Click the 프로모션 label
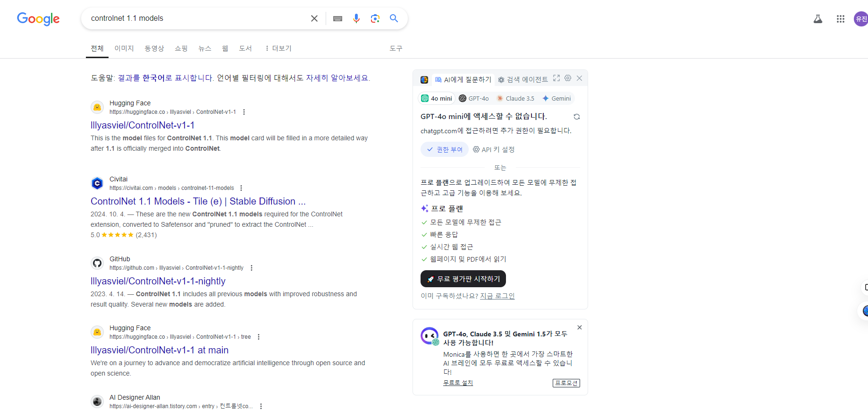 (x=566, y=383)
